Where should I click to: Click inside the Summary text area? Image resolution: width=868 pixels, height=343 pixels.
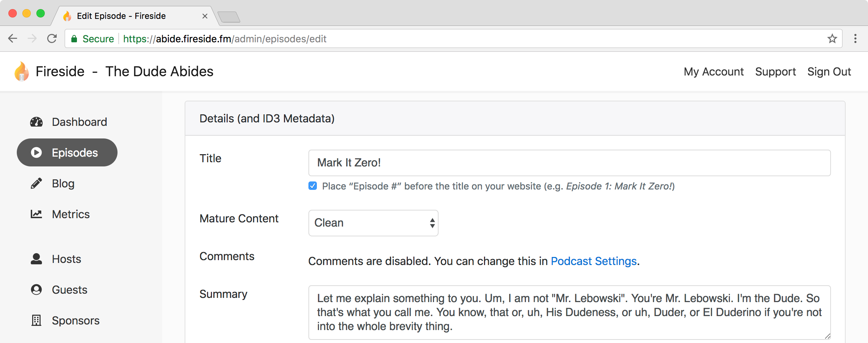(x=569, y=312)
